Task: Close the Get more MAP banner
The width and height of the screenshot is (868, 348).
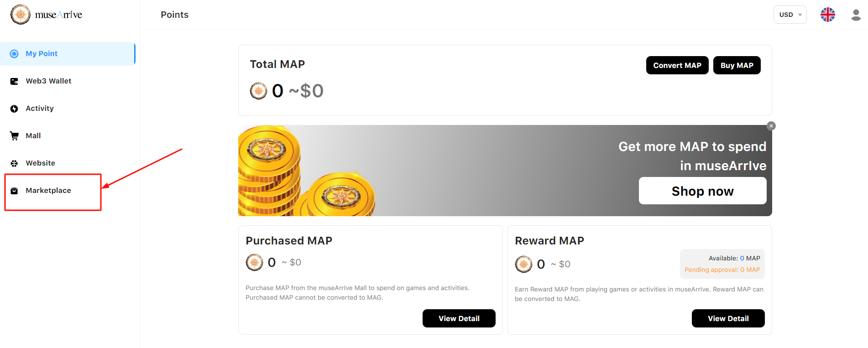Action: point(771,126)
